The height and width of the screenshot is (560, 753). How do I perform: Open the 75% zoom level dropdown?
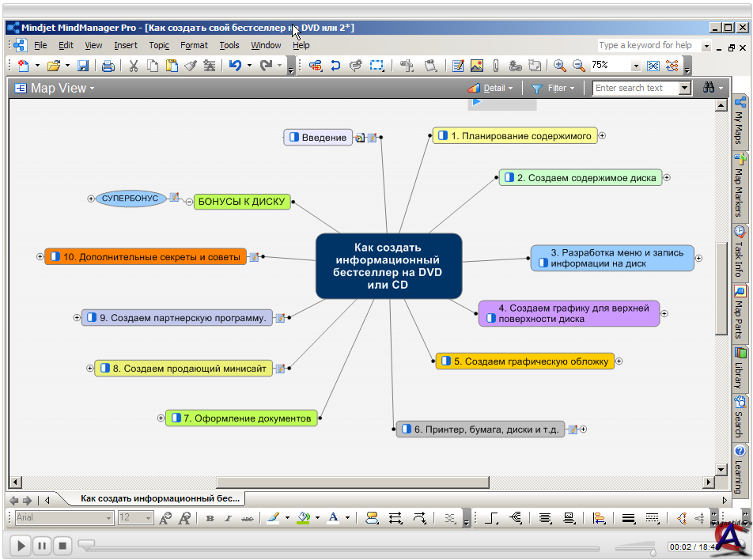tap(636, 66)
